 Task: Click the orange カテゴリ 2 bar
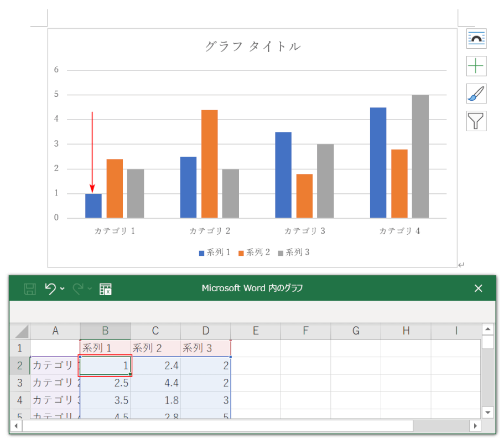pos(209,164)
